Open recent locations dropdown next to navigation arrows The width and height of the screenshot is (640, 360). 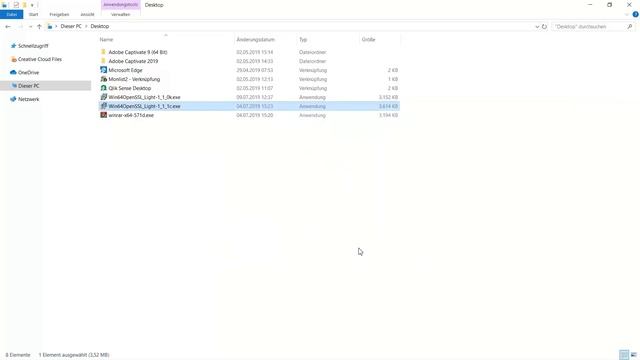click(x=30, y=27)
